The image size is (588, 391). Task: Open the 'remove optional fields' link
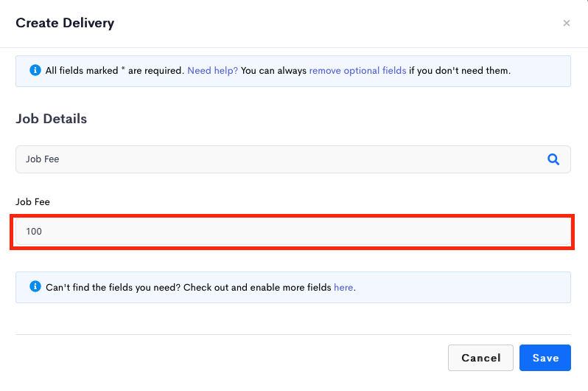pos(357,71)
